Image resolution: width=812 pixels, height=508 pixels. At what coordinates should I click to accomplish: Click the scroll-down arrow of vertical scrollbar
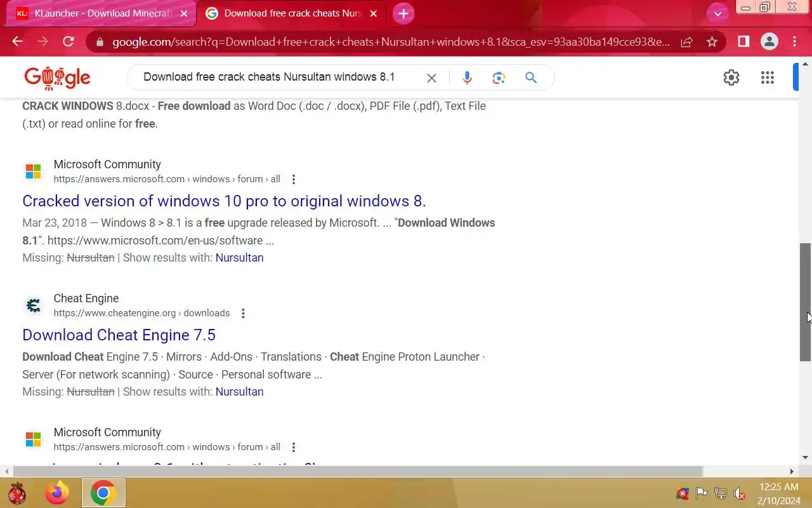[806, 457]
